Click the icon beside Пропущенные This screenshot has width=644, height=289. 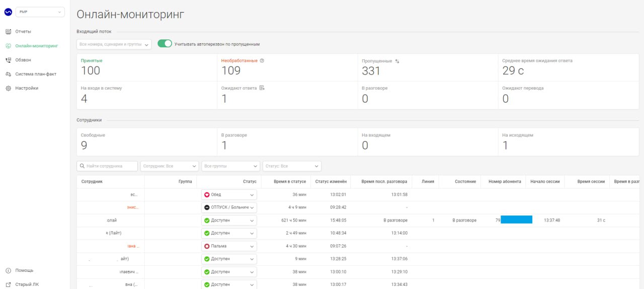pos(397,61)
